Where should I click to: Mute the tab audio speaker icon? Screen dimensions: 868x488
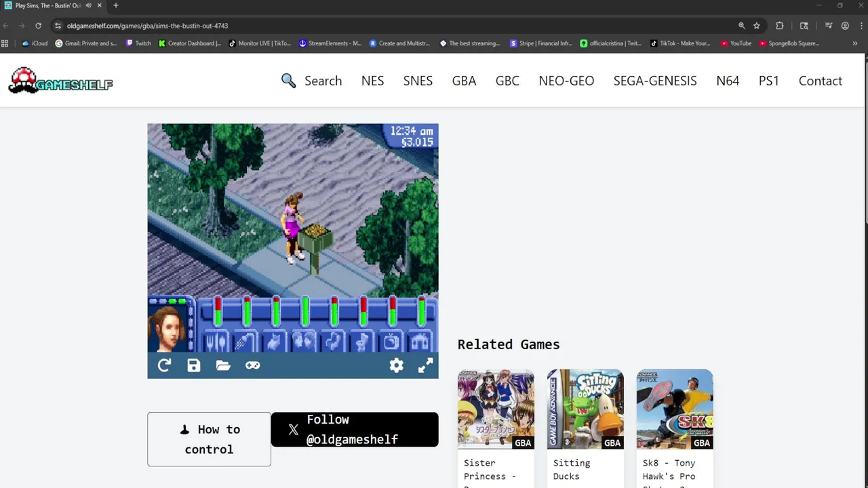click(x=88, y=5)
